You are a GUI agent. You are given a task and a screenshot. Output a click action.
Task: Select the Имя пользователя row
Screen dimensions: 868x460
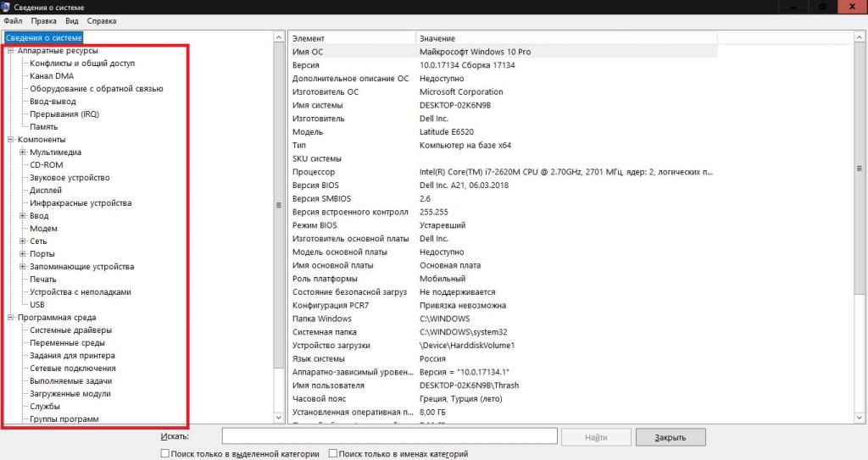504,385
